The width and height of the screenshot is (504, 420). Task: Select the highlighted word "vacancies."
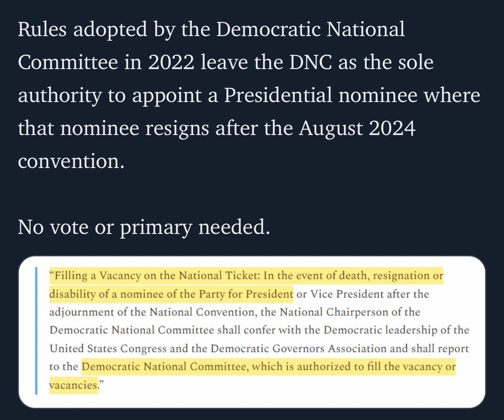point(73,385)
